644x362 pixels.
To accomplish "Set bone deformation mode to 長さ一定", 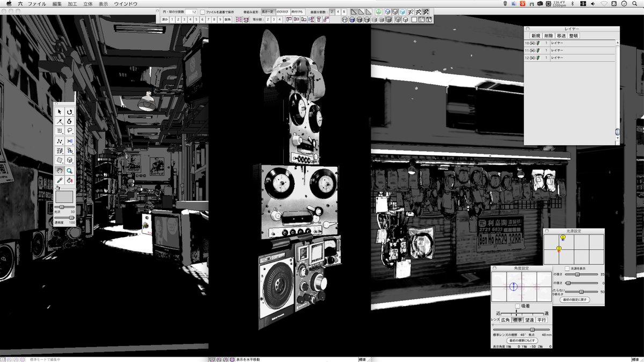I will click(x=267, y=11).
